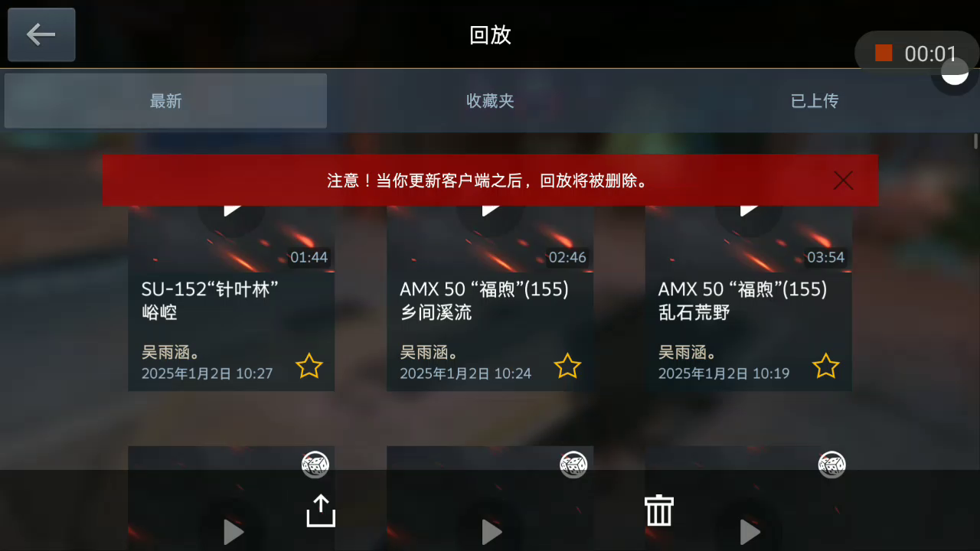The image size is (980, 551).
Task: Click the vertical scrollbar on right edge
Action: (975, 142)
